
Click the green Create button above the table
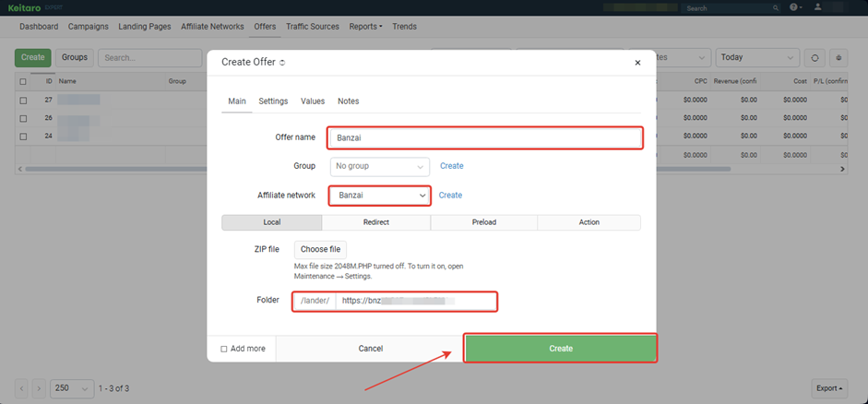click(x=32, y=57)
